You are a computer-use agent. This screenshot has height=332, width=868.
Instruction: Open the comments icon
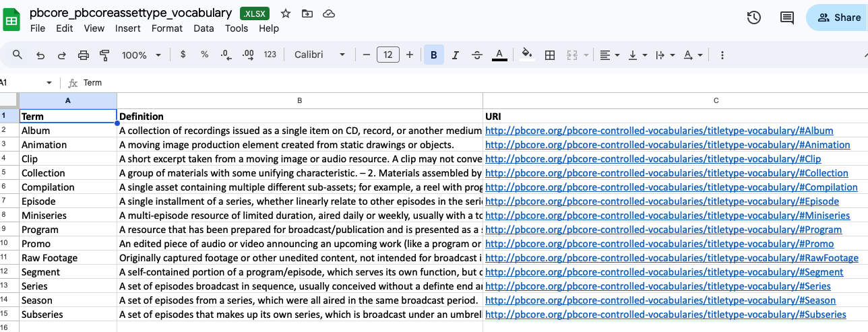[x=786, y=18]
